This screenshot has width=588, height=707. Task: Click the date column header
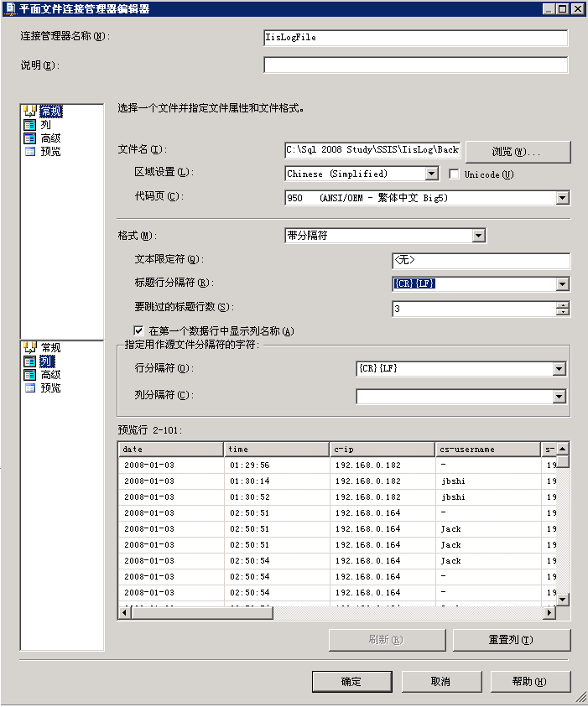[x=171, y=449]
